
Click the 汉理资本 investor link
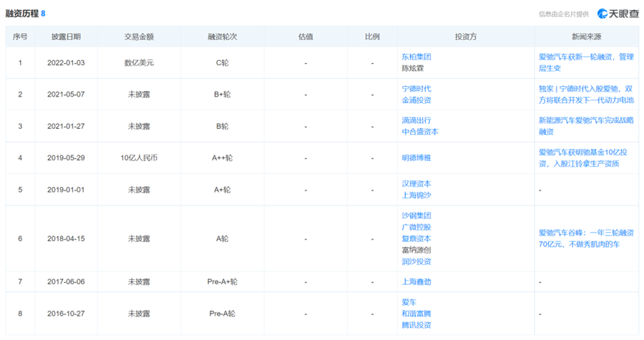pyautogui.click(x=416, y=184)
